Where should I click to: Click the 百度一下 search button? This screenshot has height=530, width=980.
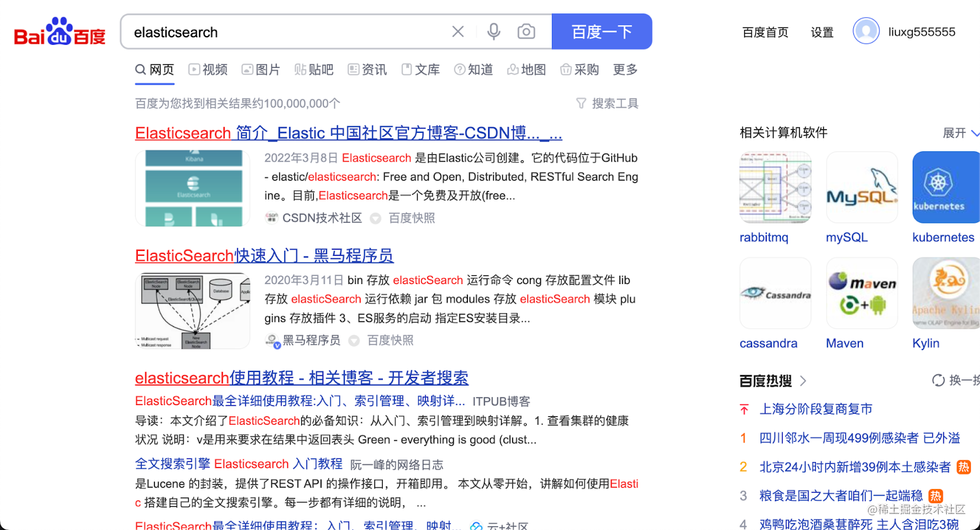point(601,32)
